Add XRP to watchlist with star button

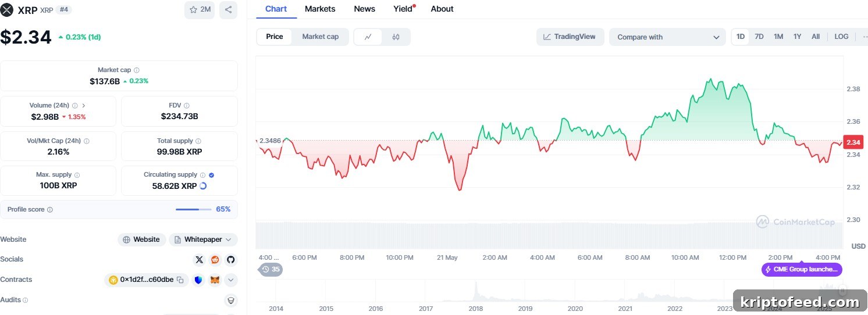(200, 10)
